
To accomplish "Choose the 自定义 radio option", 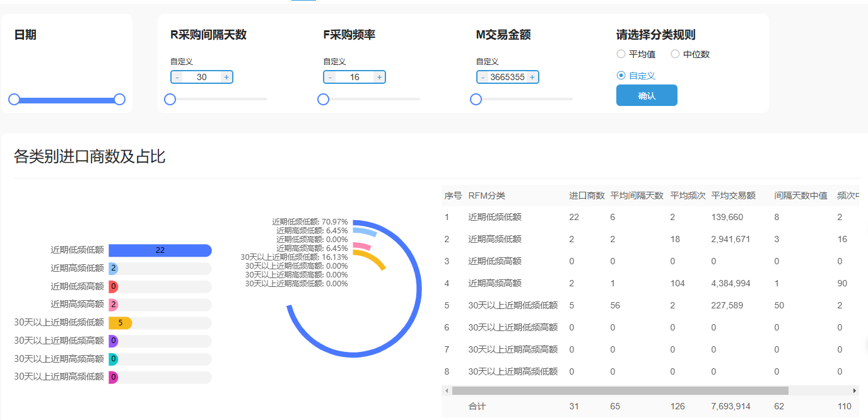I will (621, 76).
